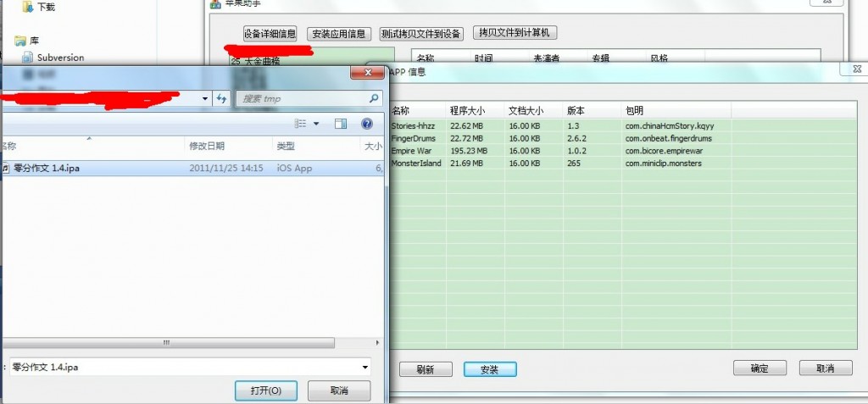868x404 pixels.
Task: Click version 265 cell
Action: point(574,163)
